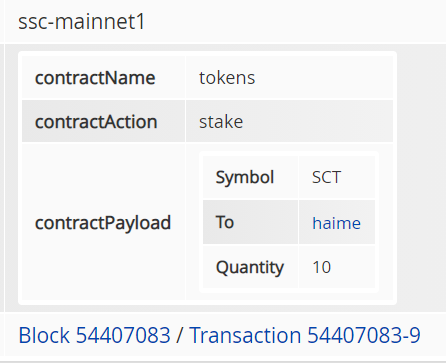Select the quantity value 10
446x363 pixels.
tap(322, 267)
